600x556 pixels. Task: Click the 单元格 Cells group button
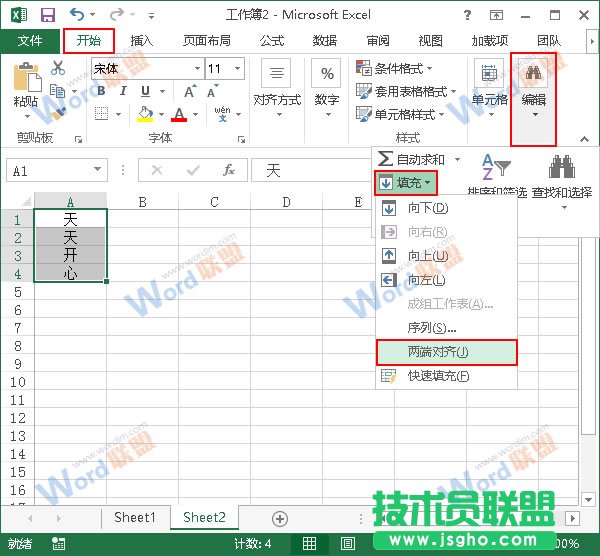pos(489,89)
